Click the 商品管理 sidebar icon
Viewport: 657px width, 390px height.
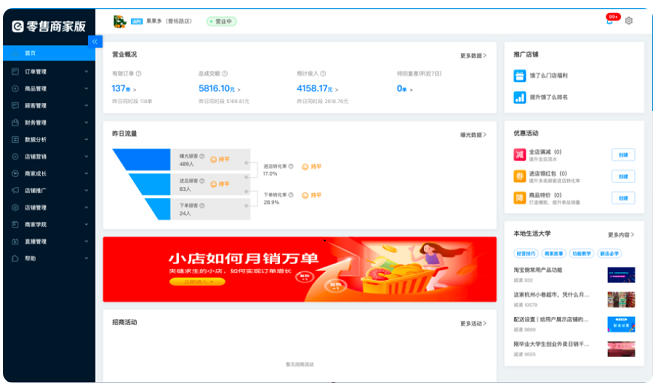[x=15, y=88]
